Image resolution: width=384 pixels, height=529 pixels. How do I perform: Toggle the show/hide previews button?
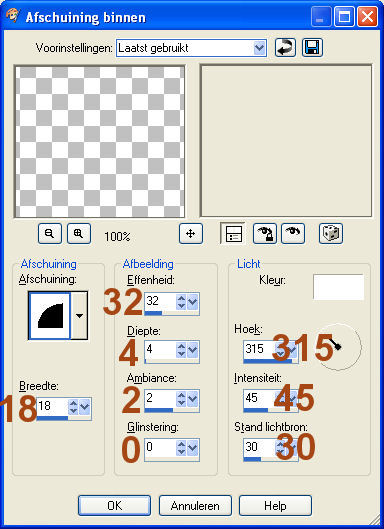click(x=234, y=233)
